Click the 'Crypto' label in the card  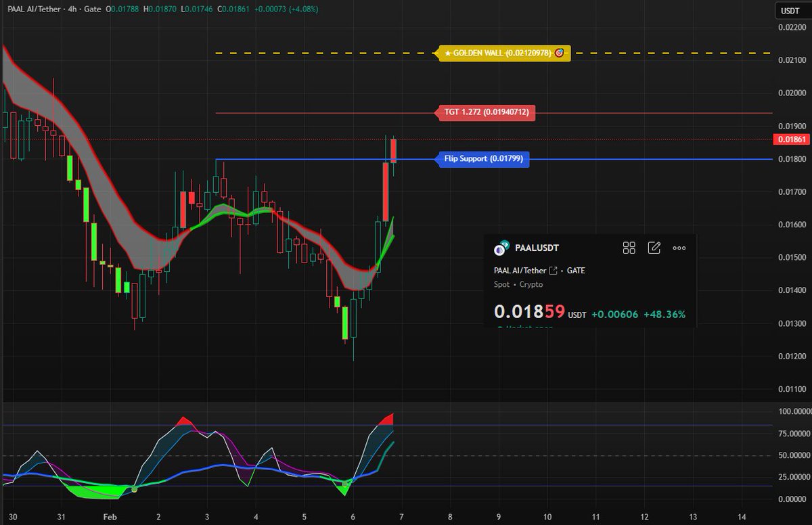tap(530, 285)
